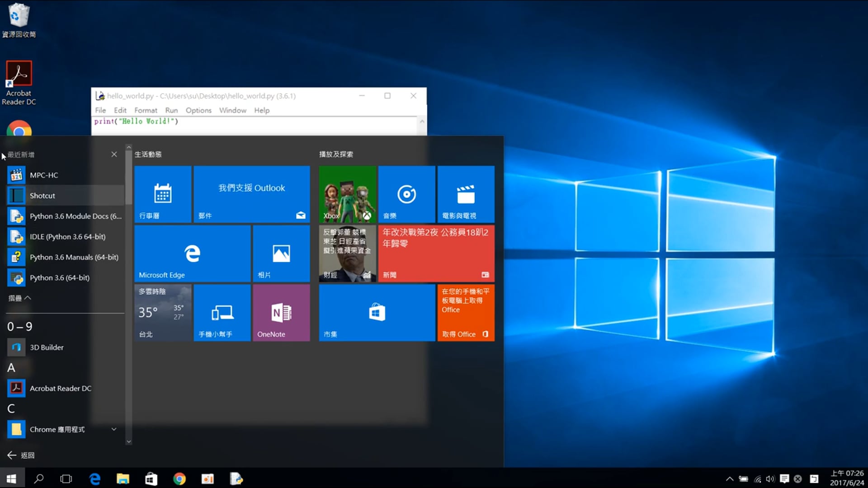868x488 pixels.
Task: Open the Photos tile
Action: click(x=281, y=254)
